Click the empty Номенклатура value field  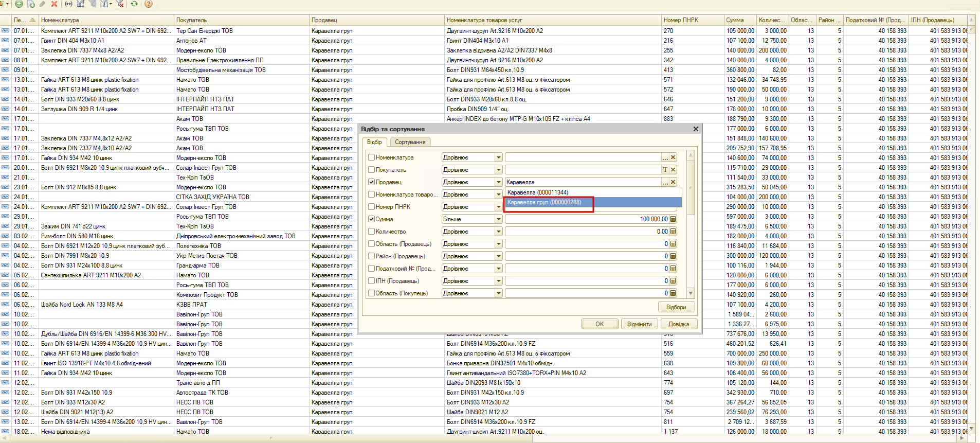point(583,157)
